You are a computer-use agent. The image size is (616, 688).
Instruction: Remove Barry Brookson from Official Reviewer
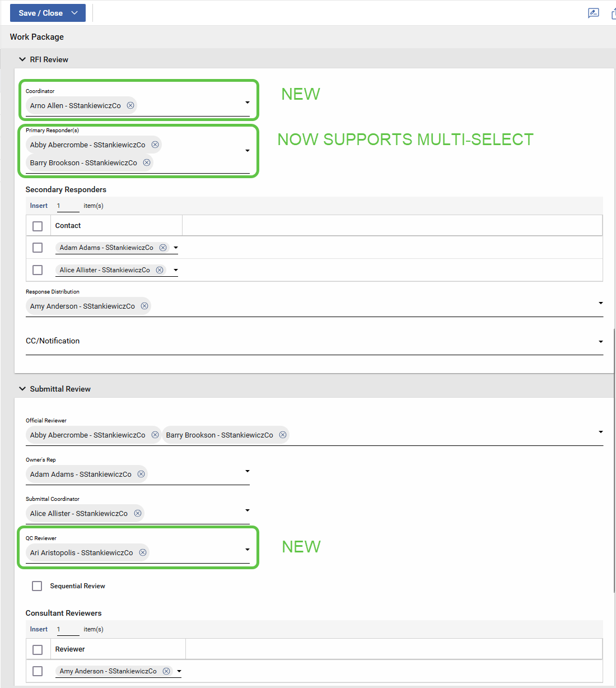point(283,435)
